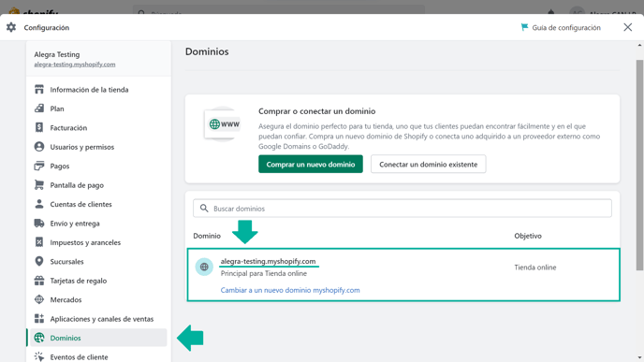Click the Objetivo column header
644x362 pixels.
tap(528, 236)
